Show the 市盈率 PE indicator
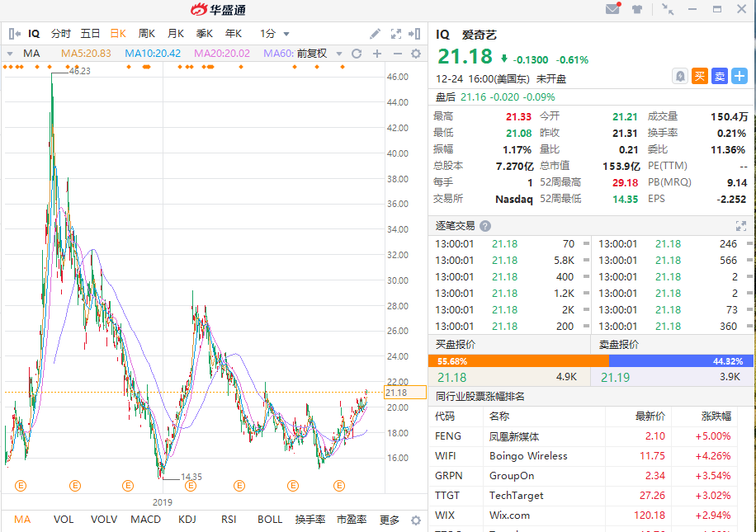Screen dimensions: 756x532 coord(352,520)
